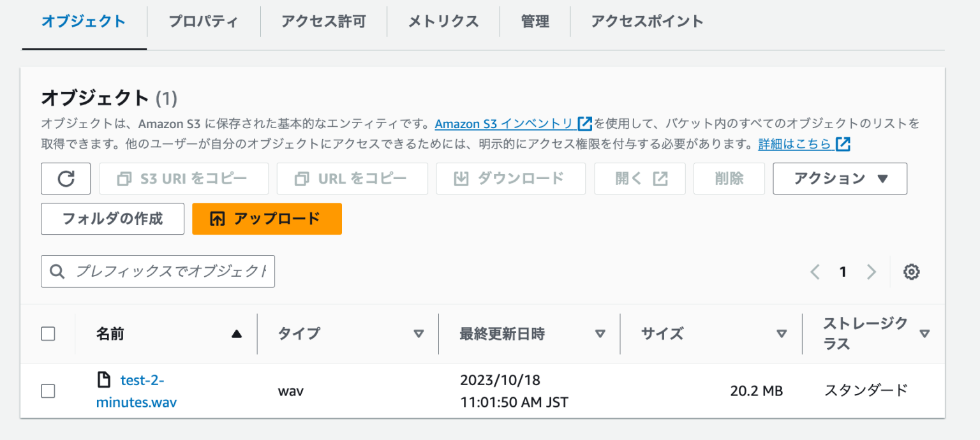Open the table preferences gear icon
980x440 pixels.
(911, 271)
